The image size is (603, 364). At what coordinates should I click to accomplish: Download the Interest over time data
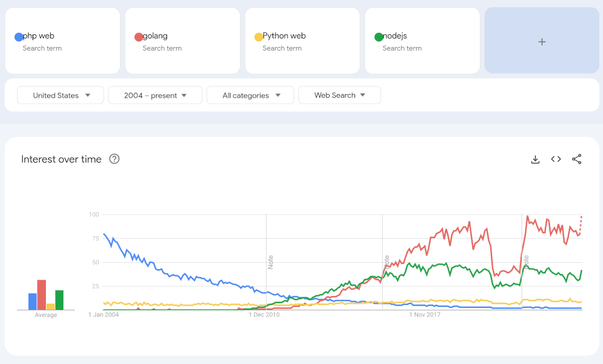click(x=535, y=159)
